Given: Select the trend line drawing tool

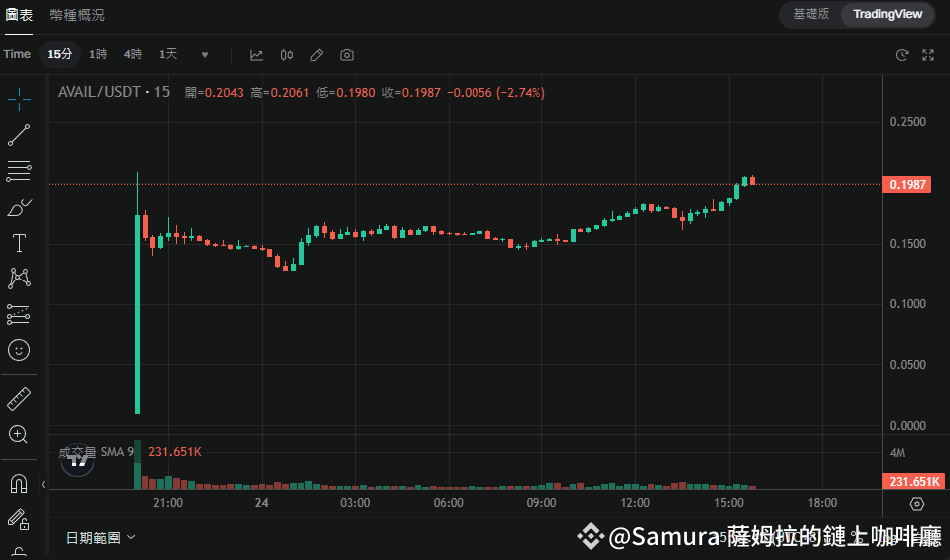Looking at the screenshot, I should tap(19, 135).
